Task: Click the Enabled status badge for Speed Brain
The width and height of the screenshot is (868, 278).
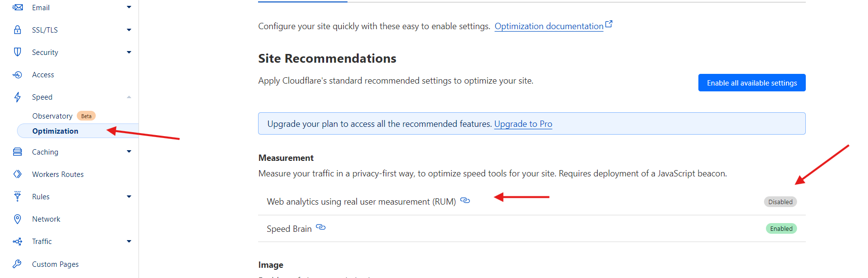Action: point(781,228)
